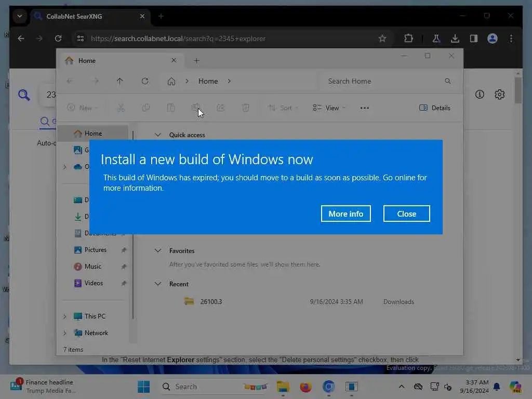The image size is (532, 399).
Task: Click the Explorer Back arrow
Action: [70, 81]
